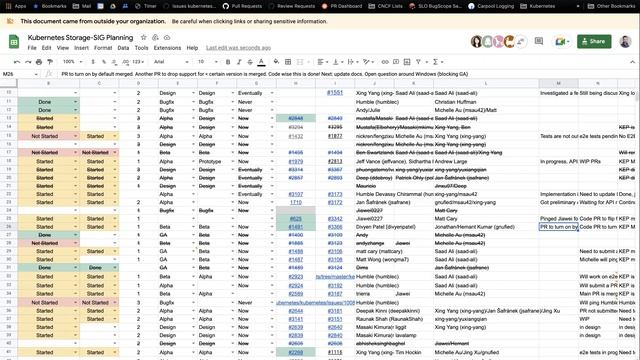Open the Arial font dropdown
640x360 pixels.
click(171, 62)
